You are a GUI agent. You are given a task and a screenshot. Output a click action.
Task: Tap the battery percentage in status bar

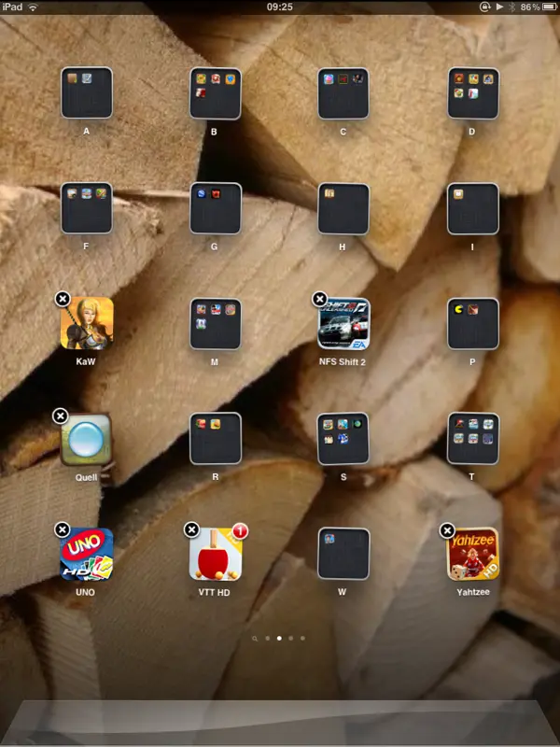pyautogui.click(x=531, y=7)
